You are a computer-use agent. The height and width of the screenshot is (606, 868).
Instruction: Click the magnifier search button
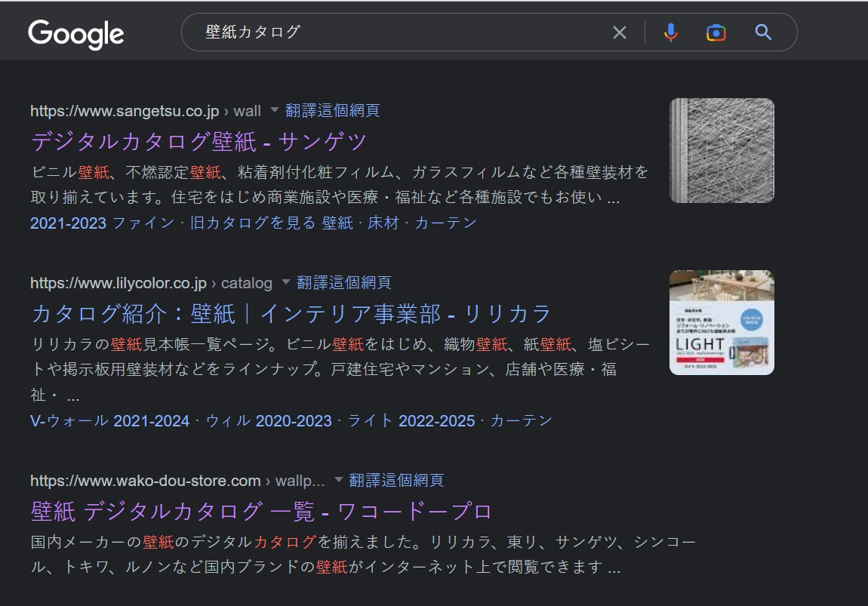(x=763, y=32)
